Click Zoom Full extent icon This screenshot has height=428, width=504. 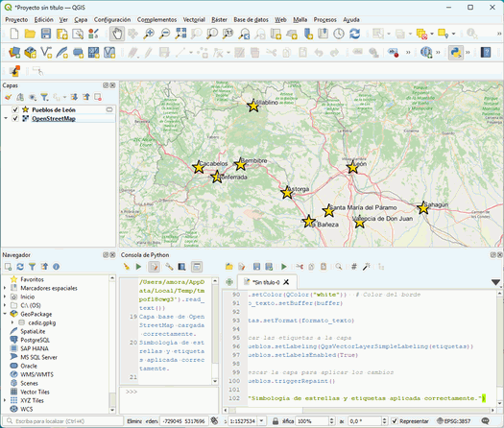pyautogui.click(x=180, y=34)
